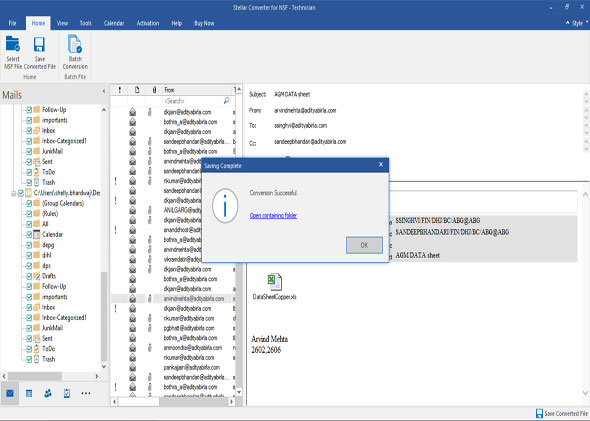Click OK in Saving Complete dialog
Viewport: 590px width, 421px height.
tap(364, 245)
